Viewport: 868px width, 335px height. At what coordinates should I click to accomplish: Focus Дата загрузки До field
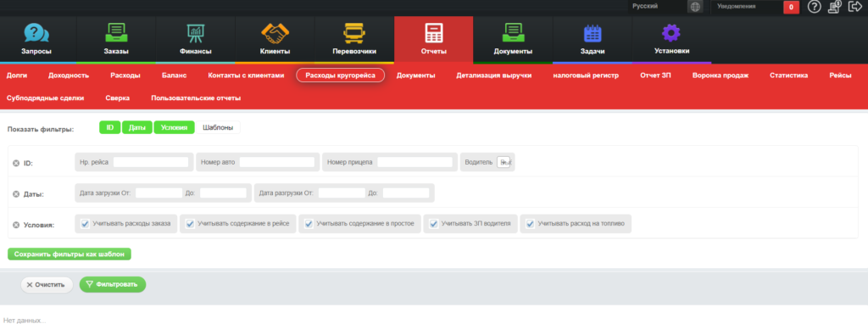[x=223, y=193]
